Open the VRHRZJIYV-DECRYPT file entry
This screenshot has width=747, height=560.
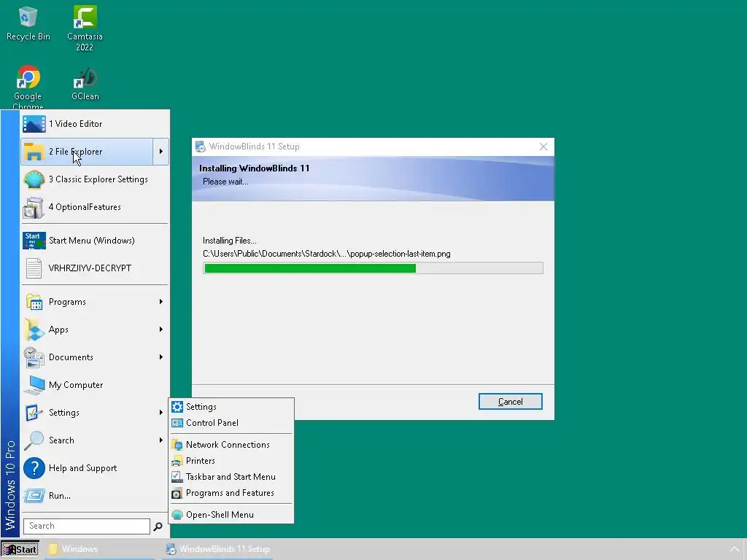[x=95, y=268]
